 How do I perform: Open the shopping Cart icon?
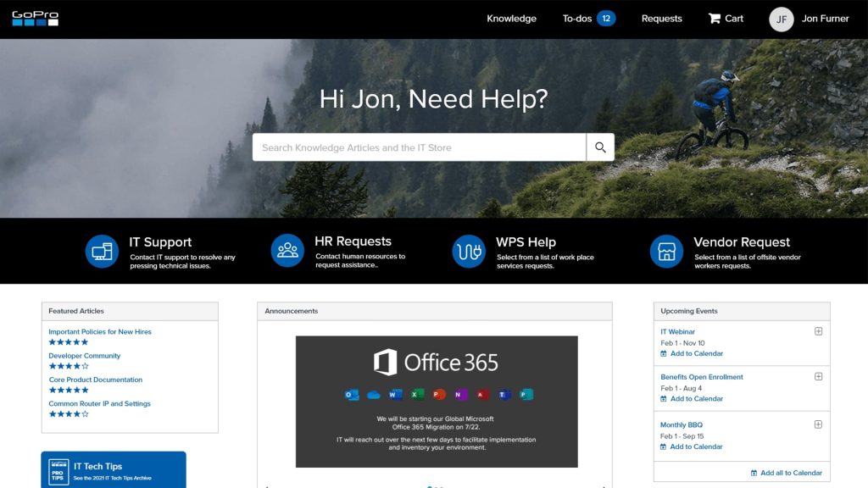pyautogui.click(x=715, y=19)
